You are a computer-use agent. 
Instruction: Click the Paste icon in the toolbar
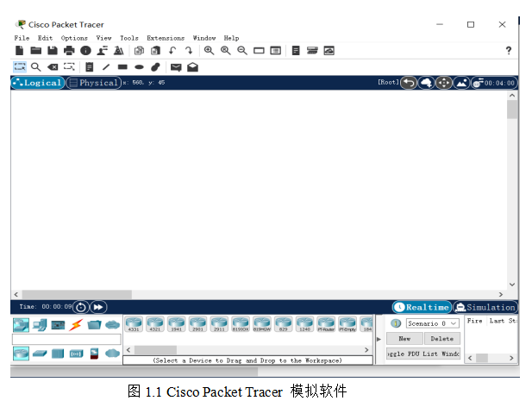pyautogui.click(x=155, y=51)
